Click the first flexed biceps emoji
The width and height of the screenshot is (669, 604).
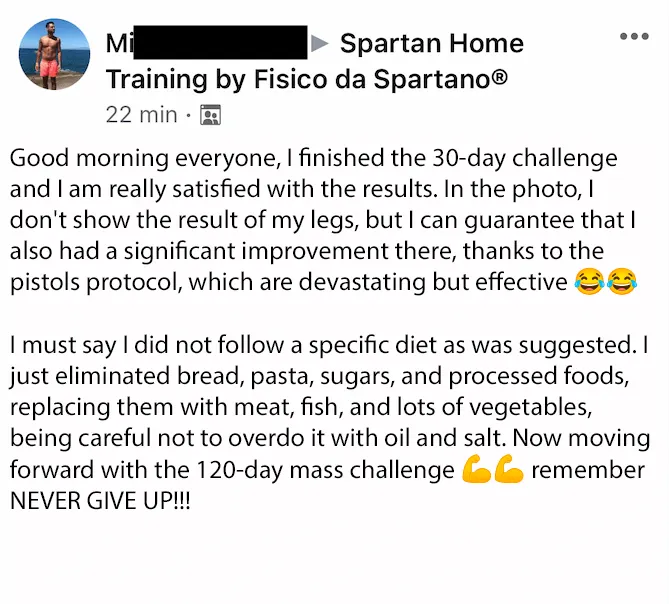[476, 469]
